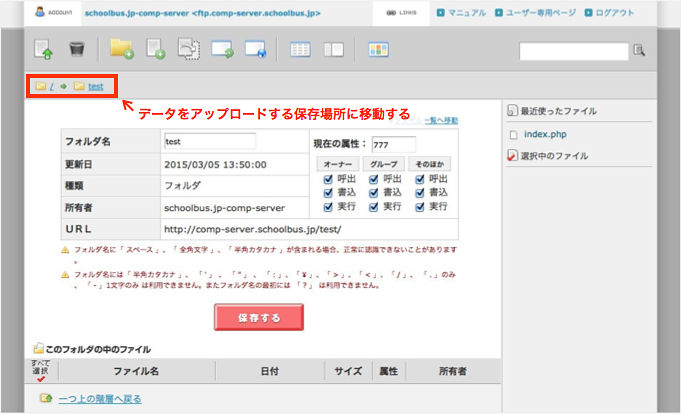Click the 種類 value フォルダ
This screenshot has width=681, height=414.
click(182, 186)
